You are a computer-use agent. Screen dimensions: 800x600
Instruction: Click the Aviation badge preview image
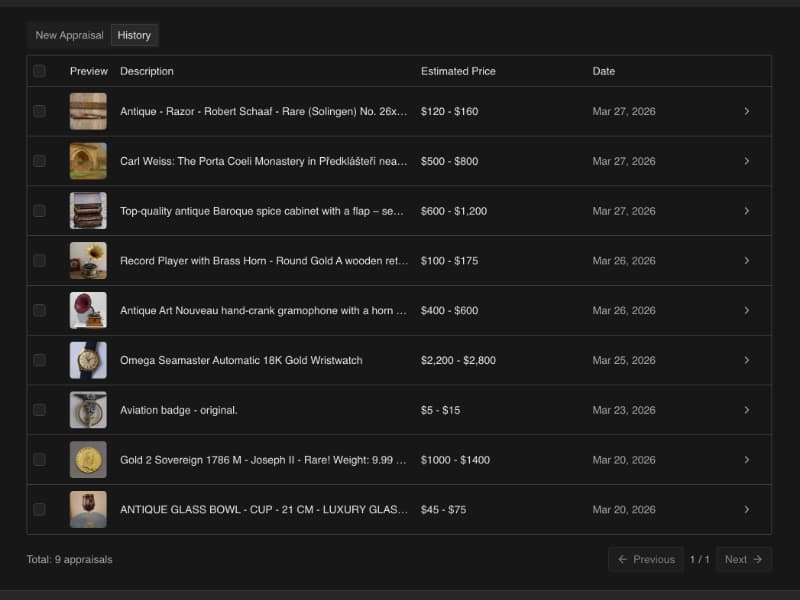(x=88, y=410)
